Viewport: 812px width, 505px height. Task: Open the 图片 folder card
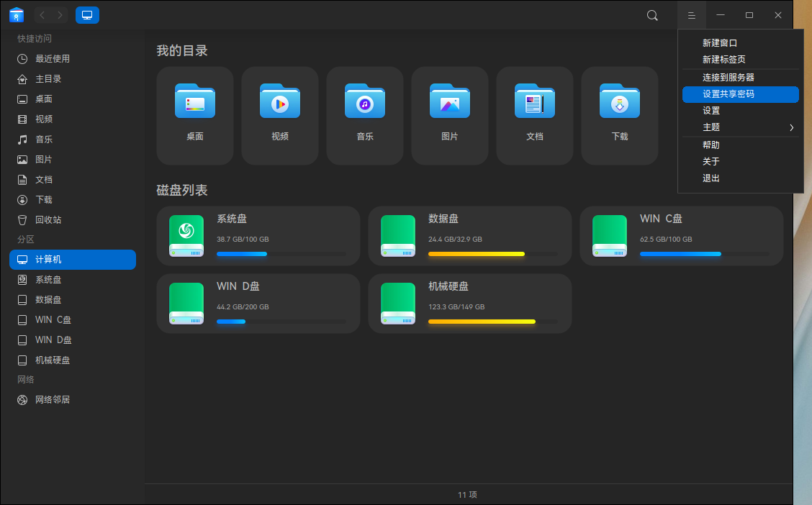[449, 115]
